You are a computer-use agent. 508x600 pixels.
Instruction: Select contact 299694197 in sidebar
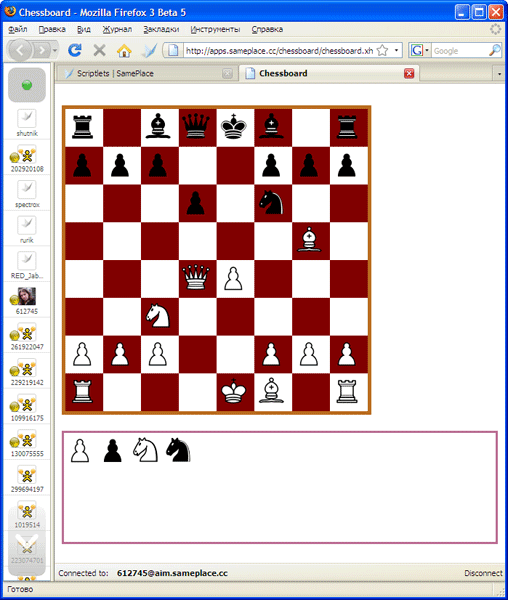pyautogui.click(x=27, y=479)
